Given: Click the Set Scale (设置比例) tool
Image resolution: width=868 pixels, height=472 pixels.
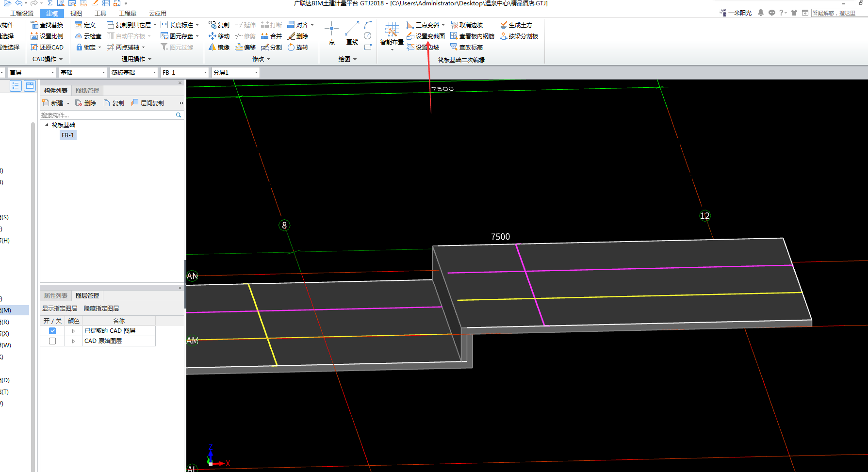Looking at the screenshot, I should click(47, 36).
